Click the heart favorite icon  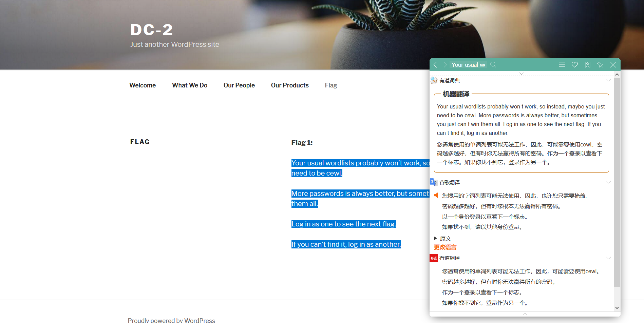click(575, 65)
